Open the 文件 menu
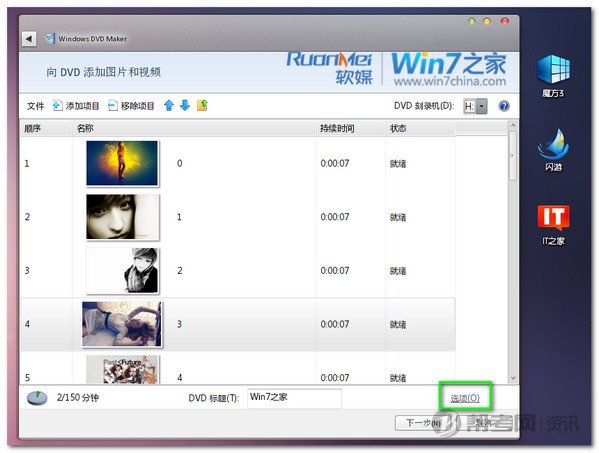The height and width of the screenshot is (453, 599). coord(36,106)
